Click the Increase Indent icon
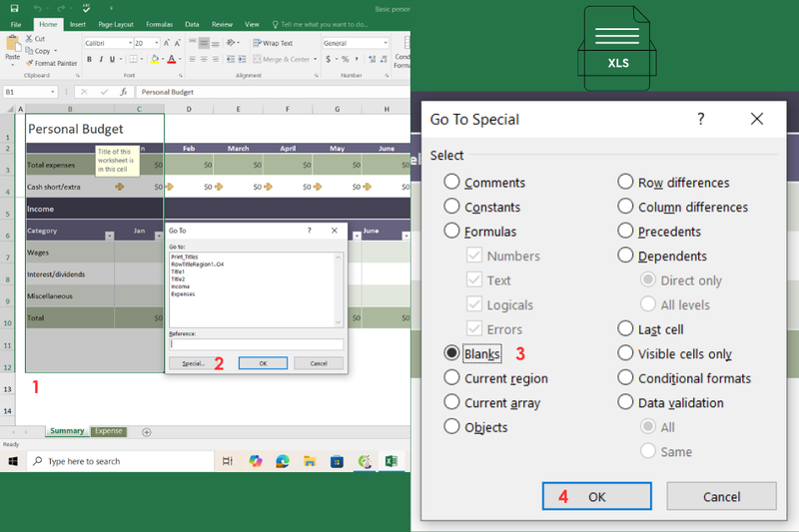 (x=242, y=60)
